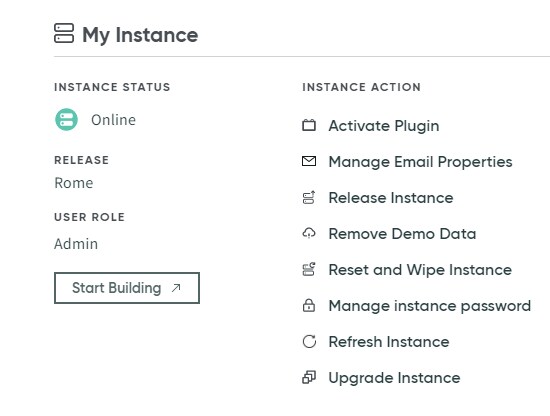Click the arrow on Start Building button
Viewport: 550px width, 416px height.
(x=176, y=288)
